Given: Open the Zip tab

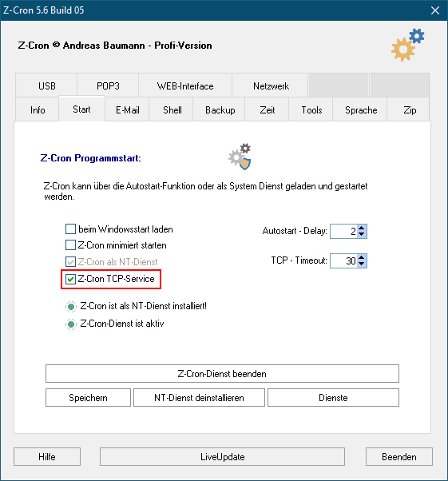Looking at the screenshot, I should [x=410, y=109].
